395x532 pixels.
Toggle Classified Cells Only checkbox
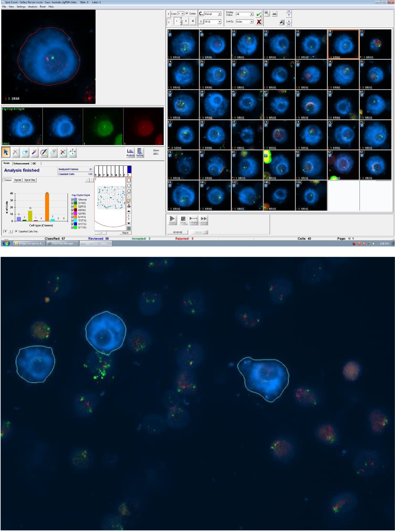(x=16, y=231)
